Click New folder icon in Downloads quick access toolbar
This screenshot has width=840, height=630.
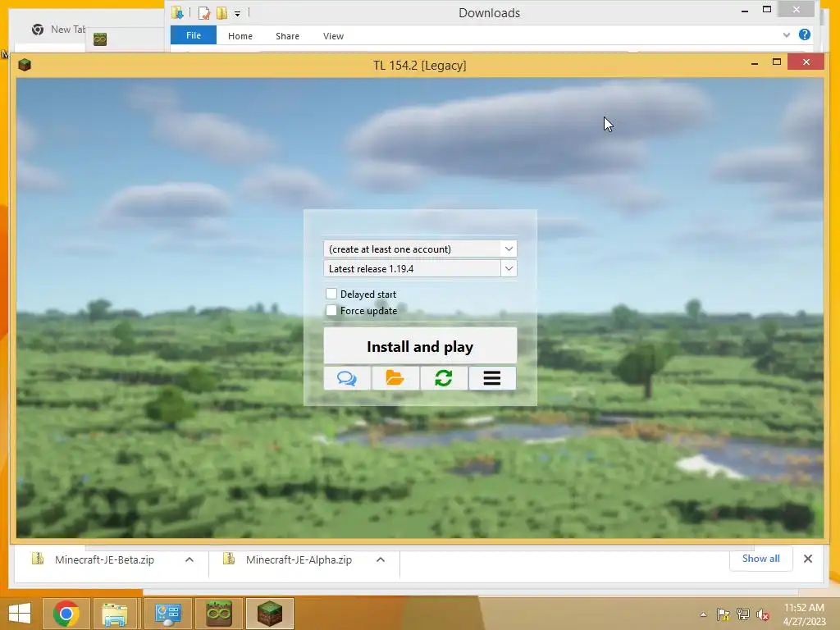coord(221,12)
